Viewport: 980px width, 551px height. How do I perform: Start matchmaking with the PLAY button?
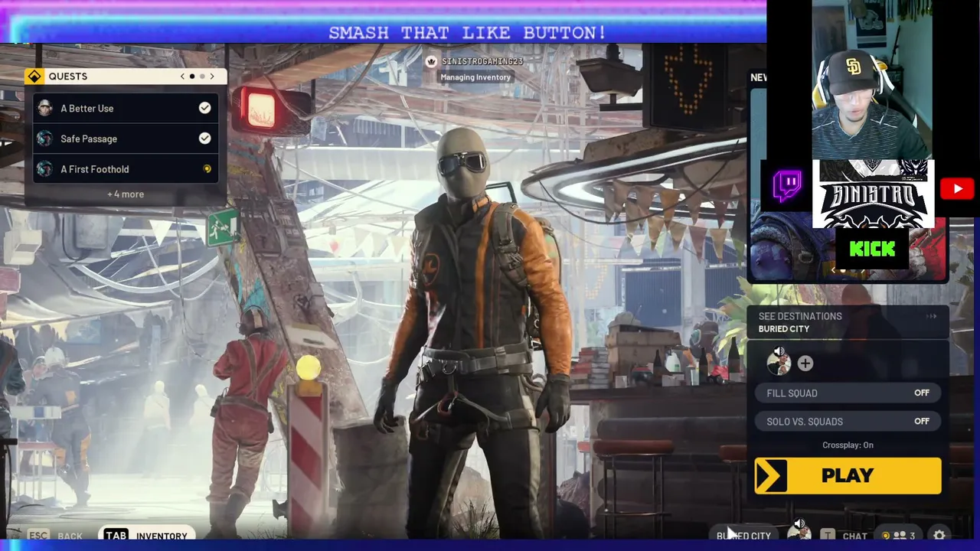[x=848, y=475]
